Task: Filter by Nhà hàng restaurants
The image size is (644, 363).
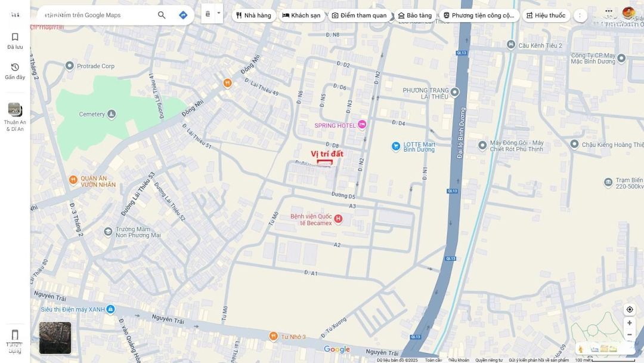Action: pos(253,16)
